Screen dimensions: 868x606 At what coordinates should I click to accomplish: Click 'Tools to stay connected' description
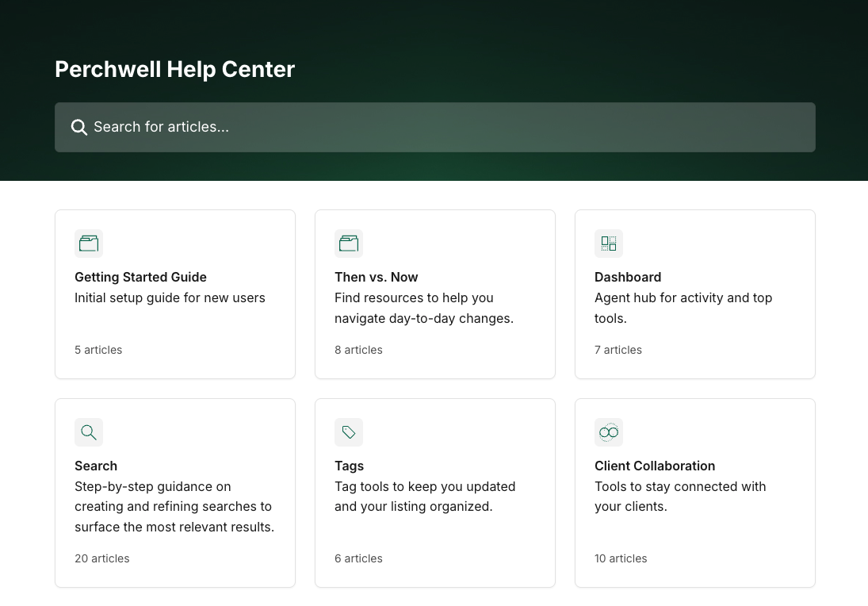pos(680,497)
